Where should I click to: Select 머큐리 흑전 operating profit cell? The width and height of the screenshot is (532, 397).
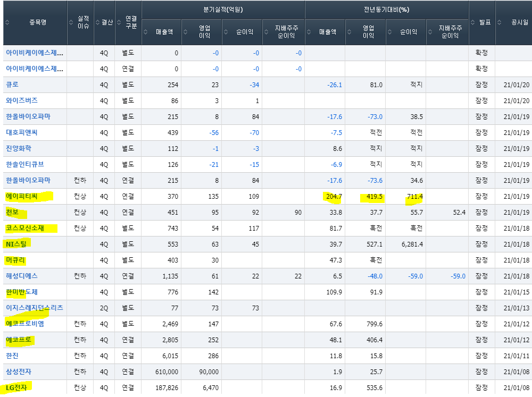pos(376,260)
